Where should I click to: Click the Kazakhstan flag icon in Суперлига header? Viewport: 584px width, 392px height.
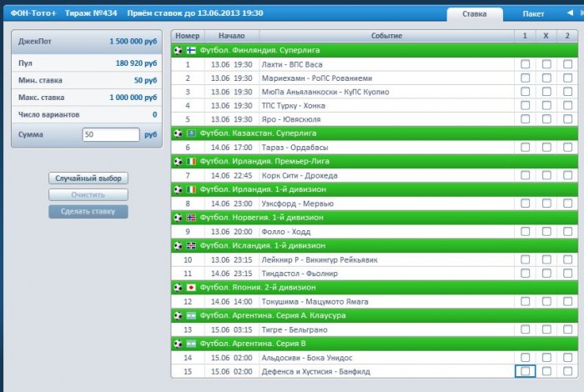pos(191,133)
